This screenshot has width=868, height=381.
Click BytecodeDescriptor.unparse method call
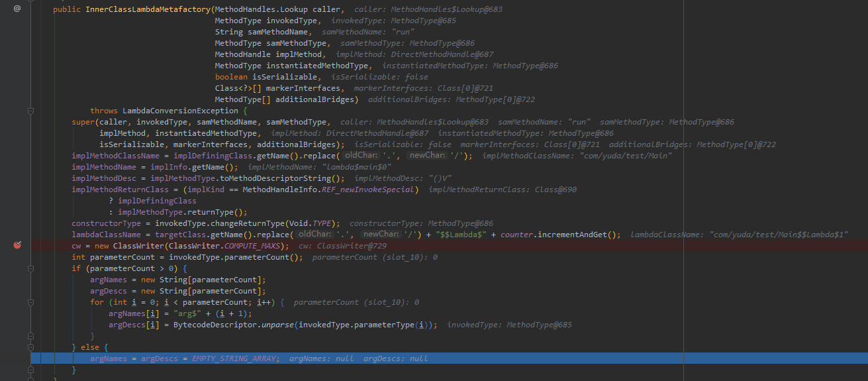click(234, 325)
